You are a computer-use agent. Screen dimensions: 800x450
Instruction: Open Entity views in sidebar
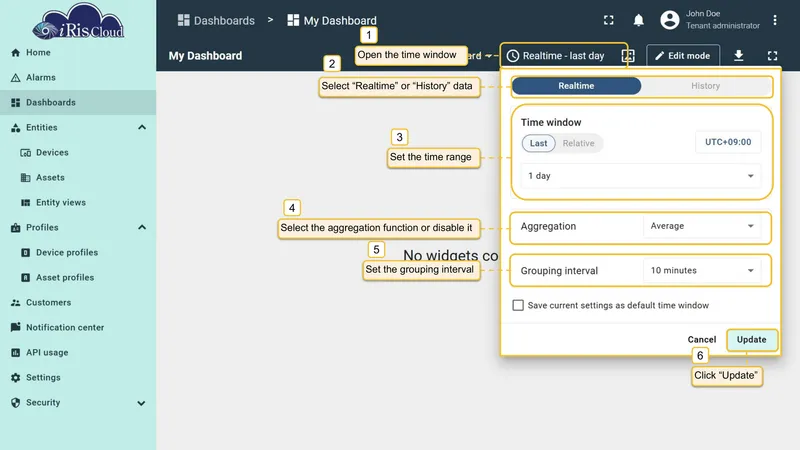[x=78, y=203]
